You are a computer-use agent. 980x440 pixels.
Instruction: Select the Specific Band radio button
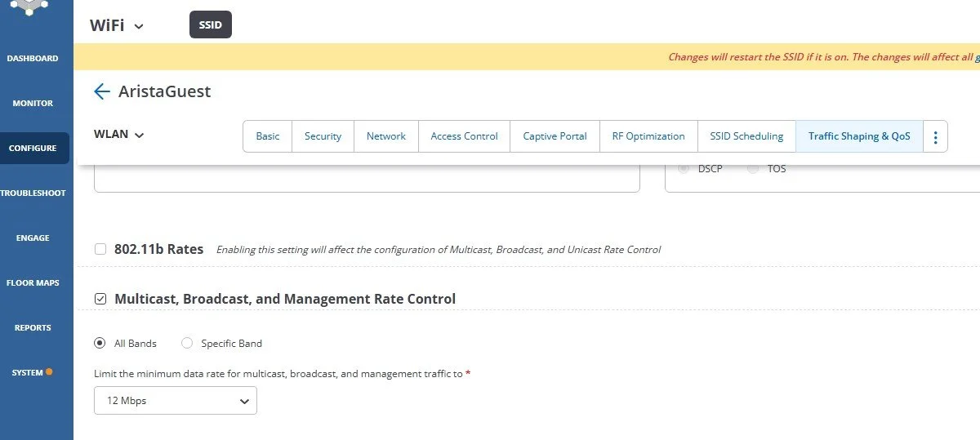(187, 343)
